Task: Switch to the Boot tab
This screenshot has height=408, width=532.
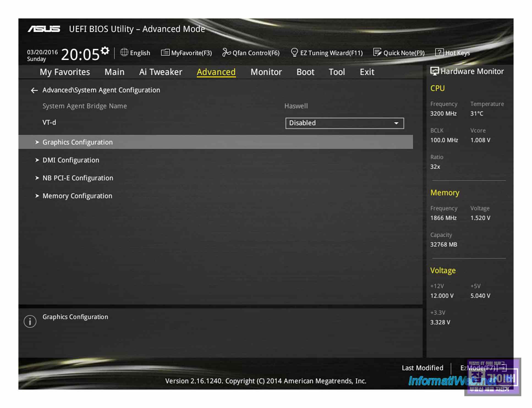Action: (x=305, y=72)
